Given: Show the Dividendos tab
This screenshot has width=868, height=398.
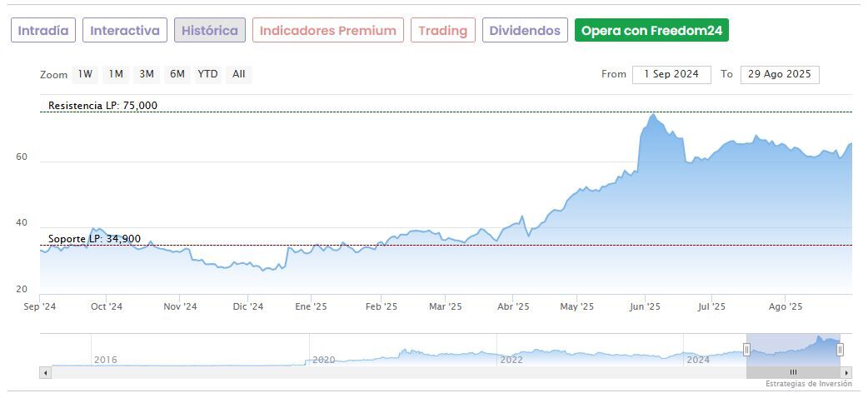Looking at the screenshot, I should pyautogui.click(x=525, y=31).
